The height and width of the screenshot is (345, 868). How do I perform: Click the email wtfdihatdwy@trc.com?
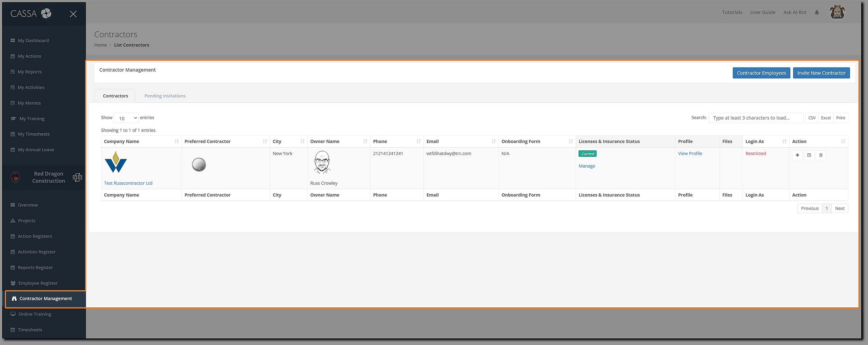click(x=449, y=154)
